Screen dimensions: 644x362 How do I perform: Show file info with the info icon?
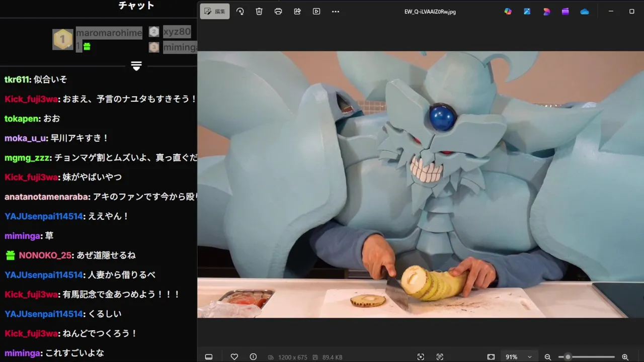[x=253, y=357]
